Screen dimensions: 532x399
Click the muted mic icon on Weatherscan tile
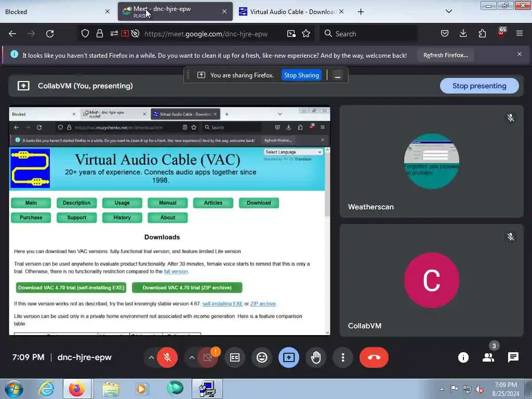pos(510,118)
